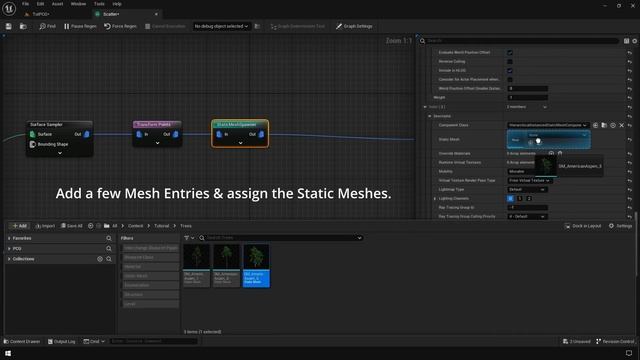Click Force Regen in toolbar
Screen dimensions: 640x360
click(x=120, y=26)
